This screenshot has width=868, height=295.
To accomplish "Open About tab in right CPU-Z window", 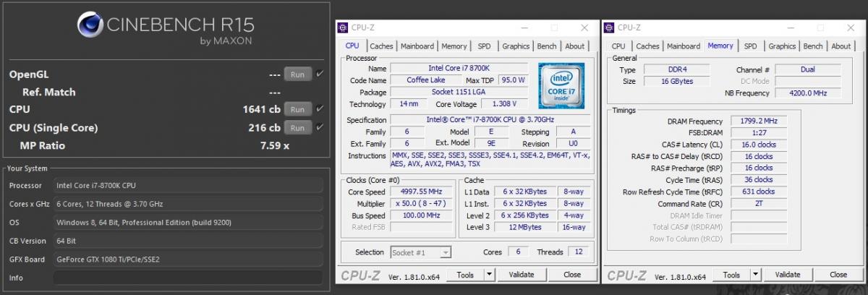I will (841, 46).
